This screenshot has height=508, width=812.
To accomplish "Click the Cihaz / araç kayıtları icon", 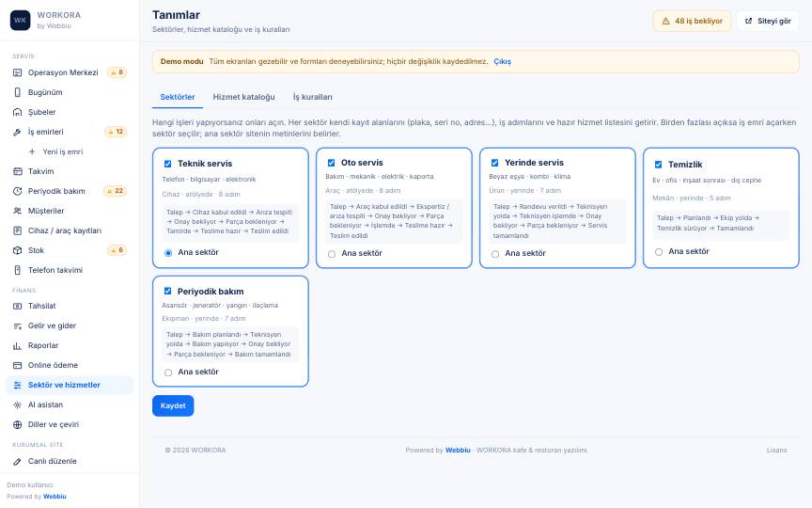I will pyautogui.click(x=17, y=230).
